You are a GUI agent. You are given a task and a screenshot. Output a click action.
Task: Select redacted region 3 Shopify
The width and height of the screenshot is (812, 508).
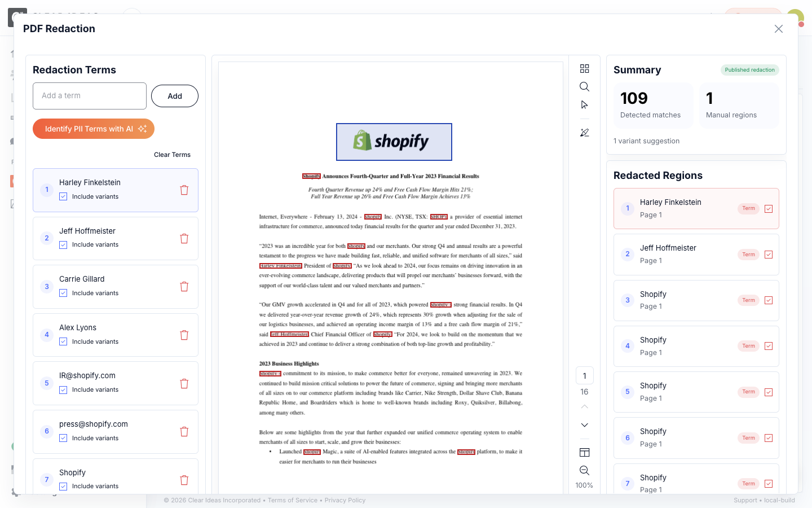coord(696,300)
